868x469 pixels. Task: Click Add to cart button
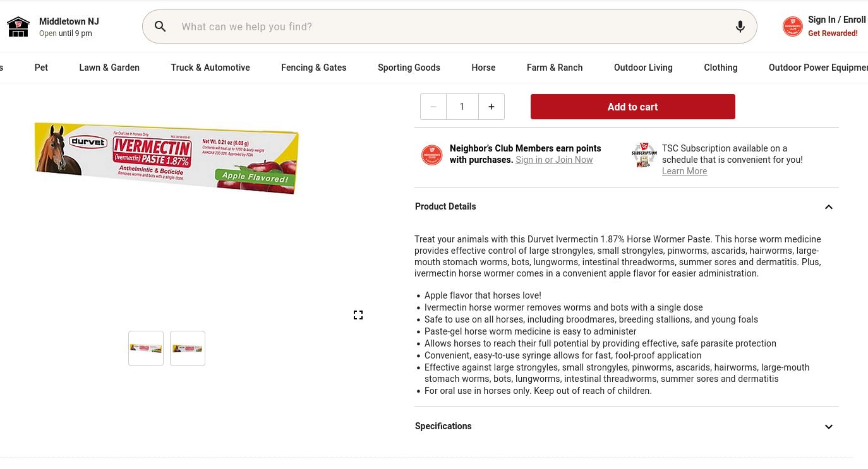point(632,107)
